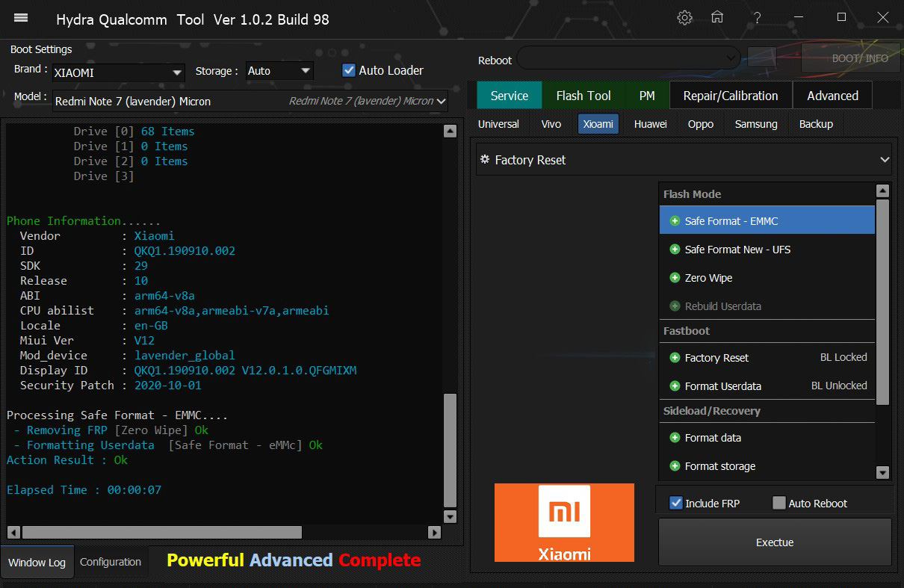Open the Repair/Calibration tab
The height and width of the screenshot is (588, 904).
[730, 96]
